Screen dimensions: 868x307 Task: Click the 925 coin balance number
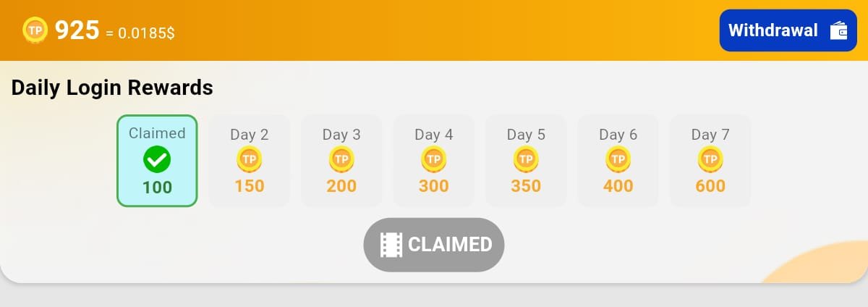click(77, 30)
